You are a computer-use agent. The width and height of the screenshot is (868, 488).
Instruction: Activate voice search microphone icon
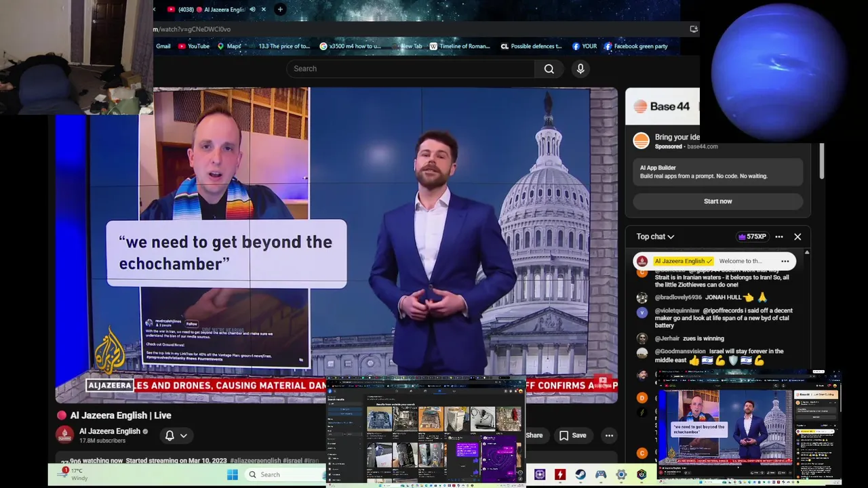pyautogui.click(x=580, y=68)
